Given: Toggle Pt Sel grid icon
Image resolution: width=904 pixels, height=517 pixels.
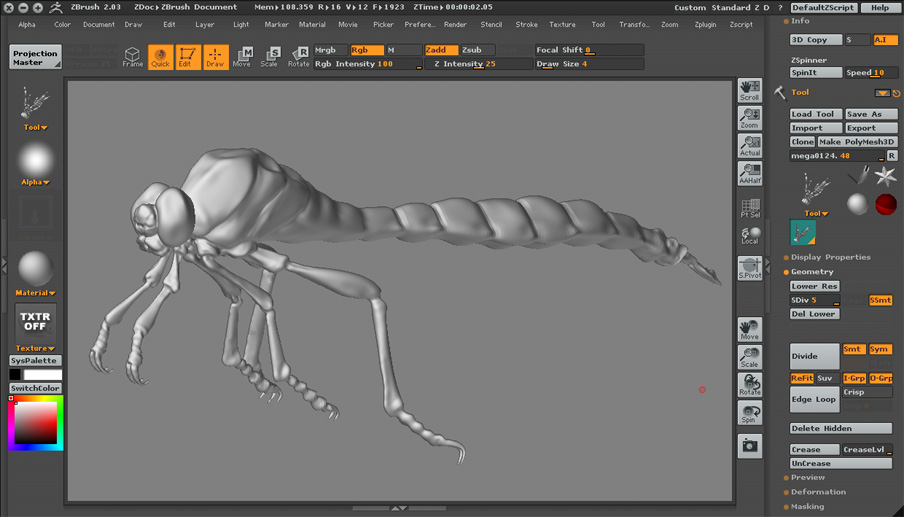Looking at the screenshot, I should pos(749,208).
